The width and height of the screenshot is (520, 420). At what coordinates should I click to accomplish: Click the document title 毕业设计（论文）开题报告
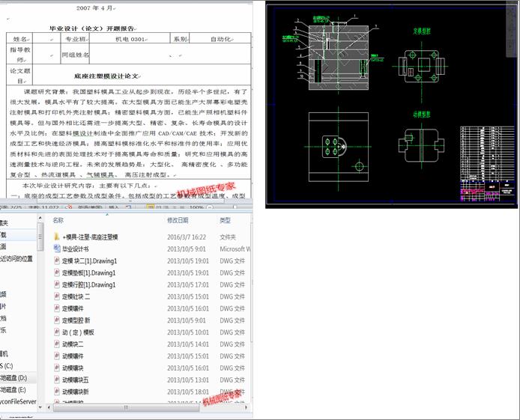[x=92, y=28]
